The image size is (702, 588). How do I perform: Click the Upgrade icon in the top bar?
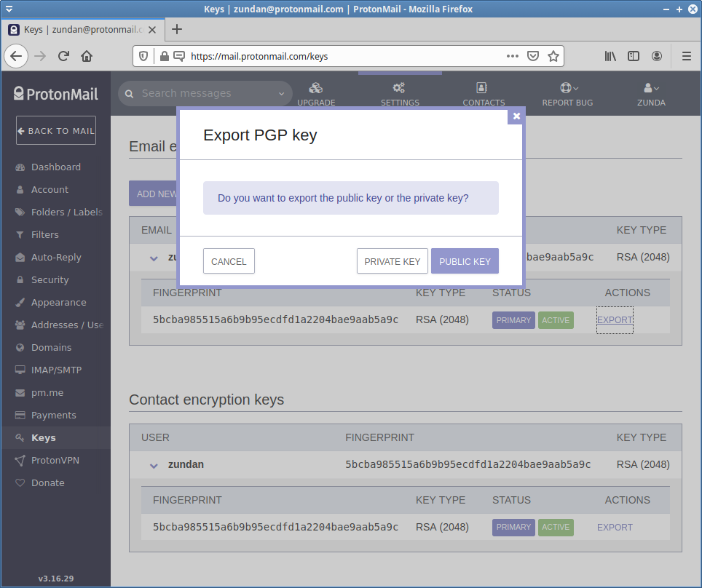pyautogui.click(x=316, y=88)
